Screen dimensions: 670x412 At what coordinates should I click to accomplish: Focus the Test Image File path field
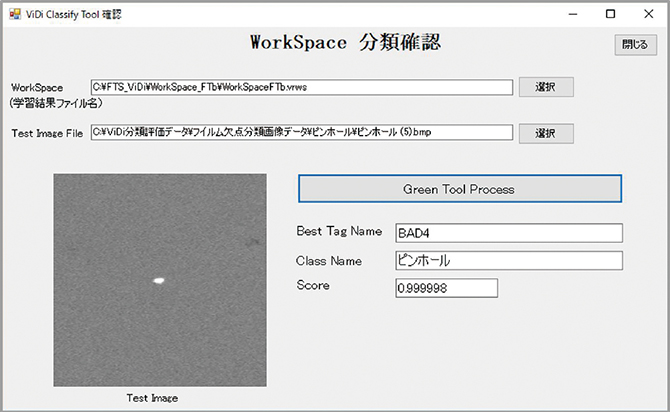pyautogui.click(x=302, y=132)
